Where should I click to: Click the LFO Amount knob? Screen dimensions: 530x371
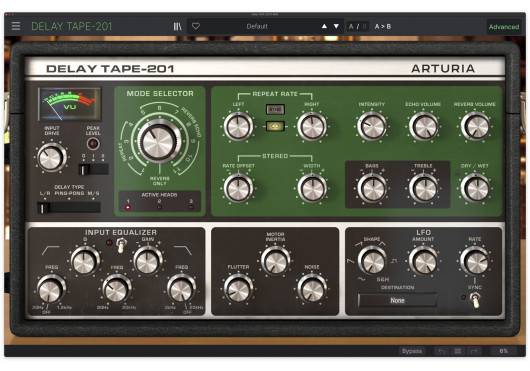pyautogui.click(x=423, y=261)
